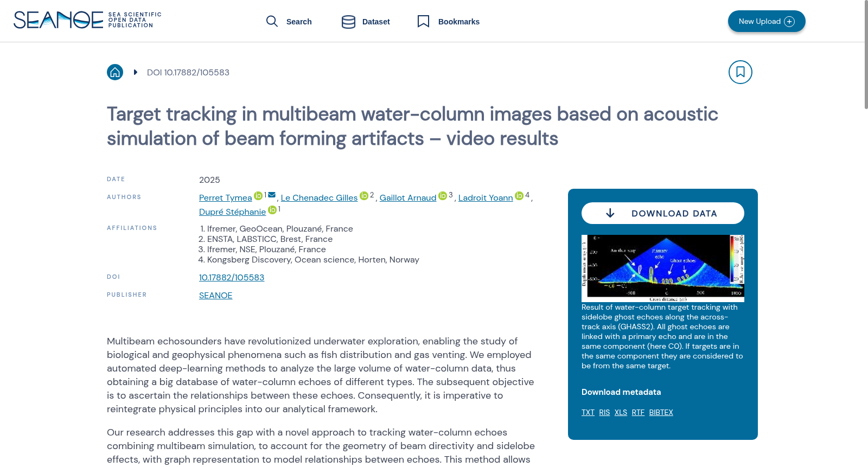Click affiliation 'Ifremer, NSE, Plouzané, France'

point(266,250)
